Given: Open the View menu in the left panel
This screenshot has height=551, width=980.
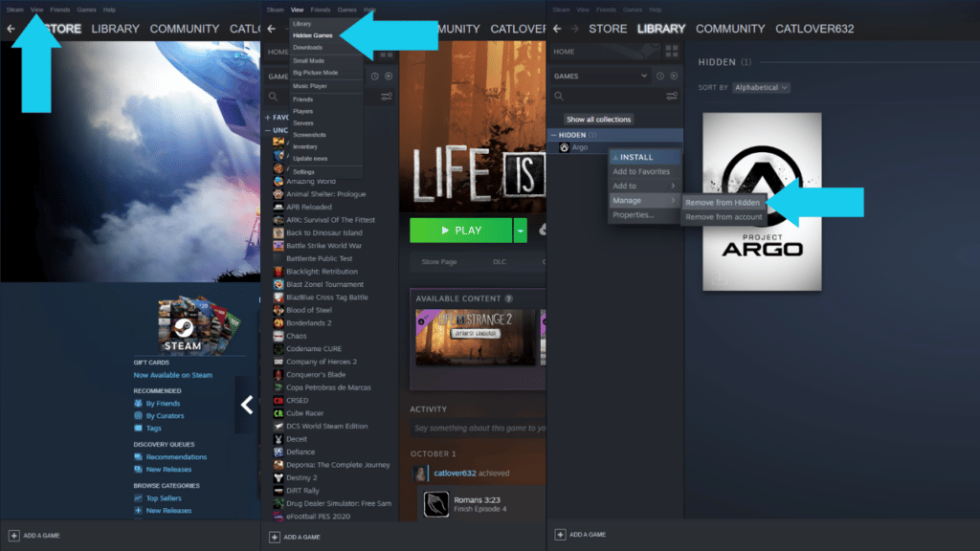Looking at the screenshot, I should click(37, 10).
